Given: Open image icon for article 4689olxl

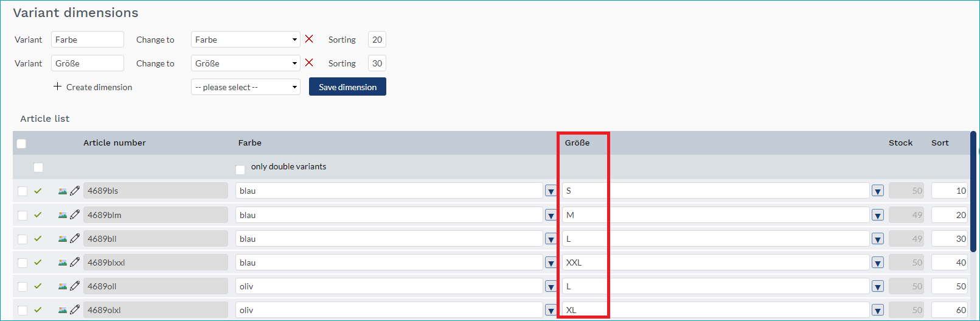Looking at the screenshot, I should click(x=63, y=309).
